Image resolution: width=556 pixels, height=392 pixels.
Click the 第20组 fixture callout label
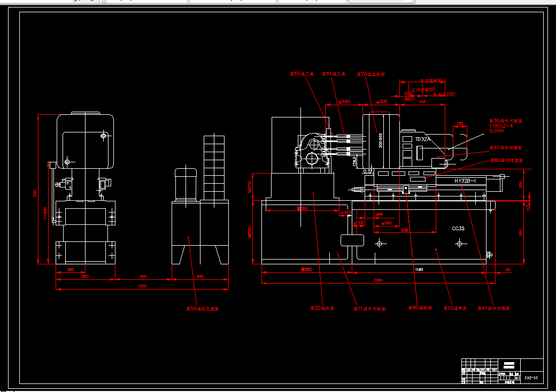322,308
